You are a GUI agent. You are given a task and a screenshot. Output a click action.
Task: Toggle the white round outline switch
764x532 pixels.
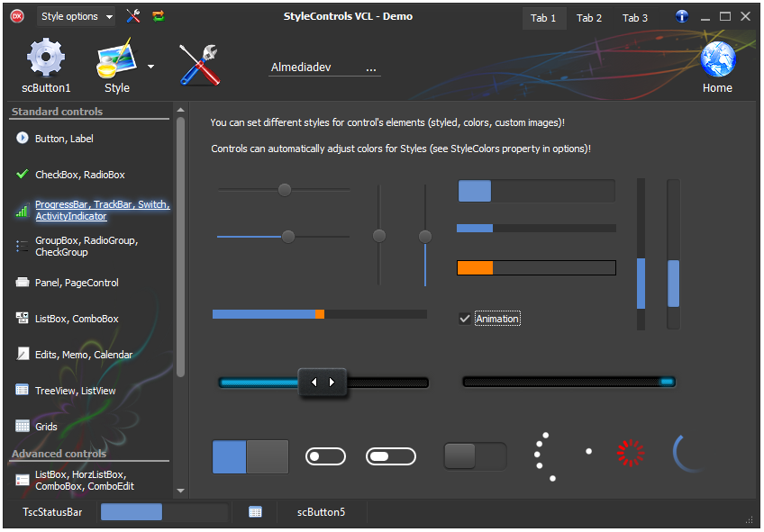[325, 456]
